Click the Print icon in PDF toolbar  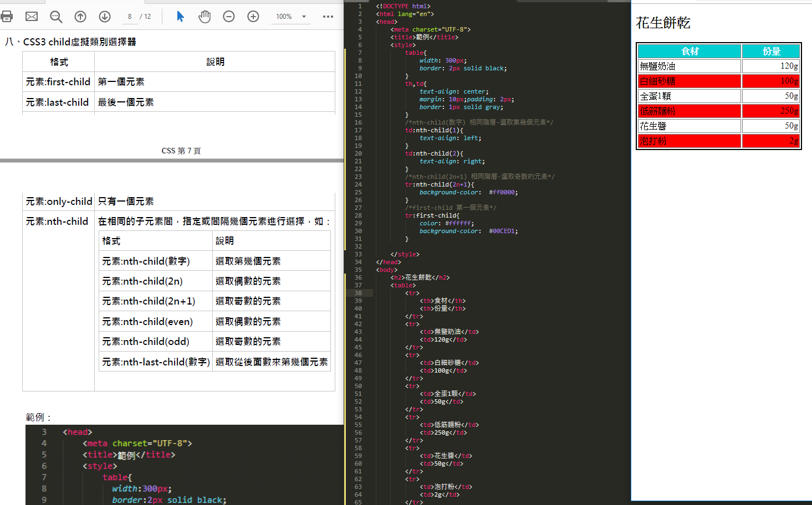click(x=7, y=17)
